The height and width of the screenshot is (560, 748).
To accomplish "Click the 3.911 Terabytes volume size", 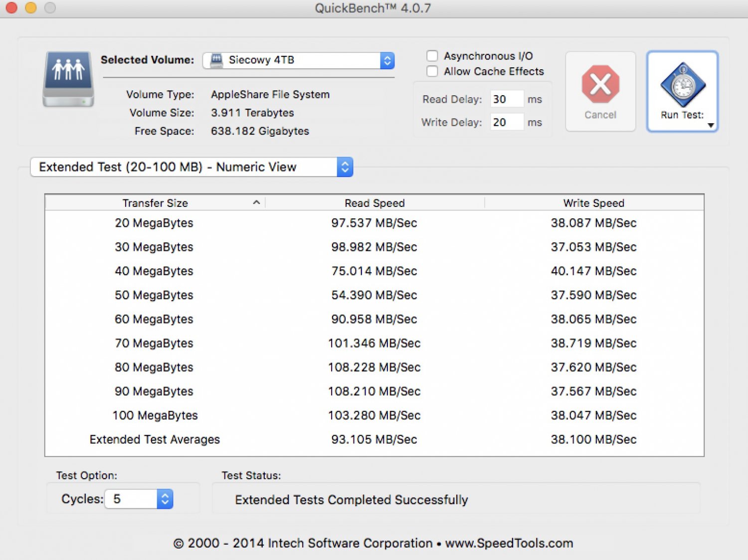I will [x=252, y=113].
